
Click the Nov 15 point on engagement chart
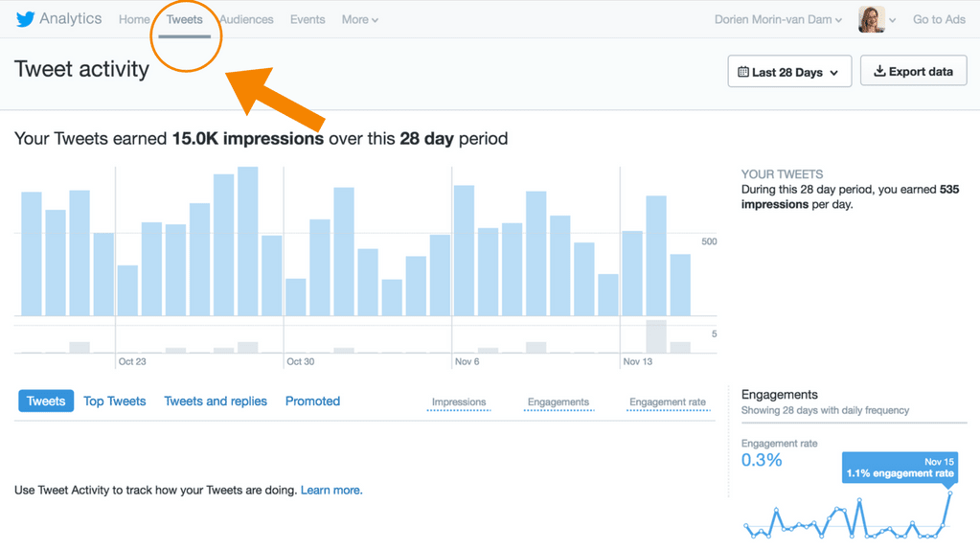(x=950, y=493)
